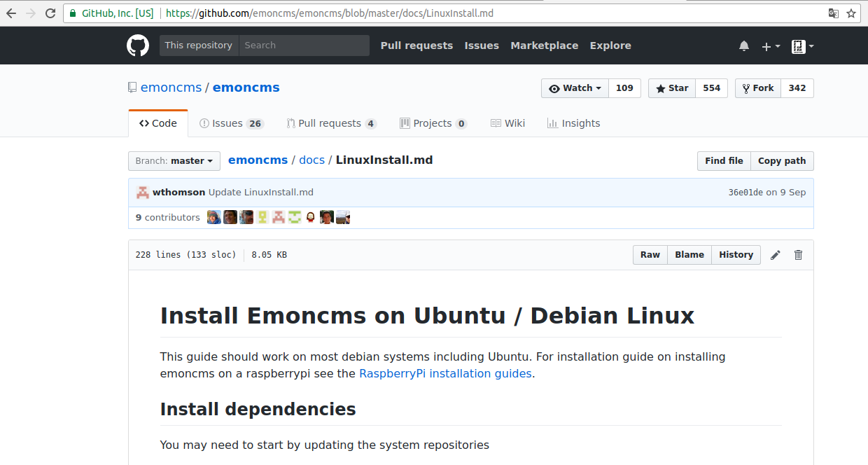Image resolution: width=868 pixels, height=465 pixels.
Task: Open the Watch dropdown
Action: (x=575, y=88)
